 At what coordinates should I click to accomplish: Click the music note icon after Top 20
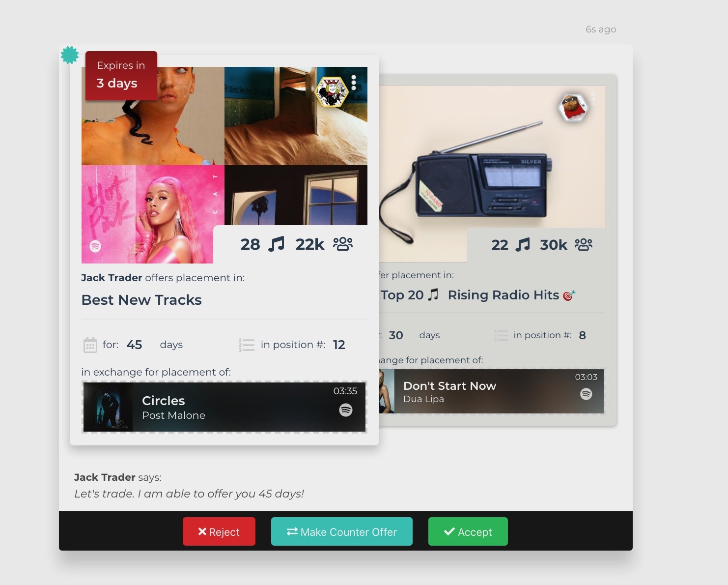(433, 294)
